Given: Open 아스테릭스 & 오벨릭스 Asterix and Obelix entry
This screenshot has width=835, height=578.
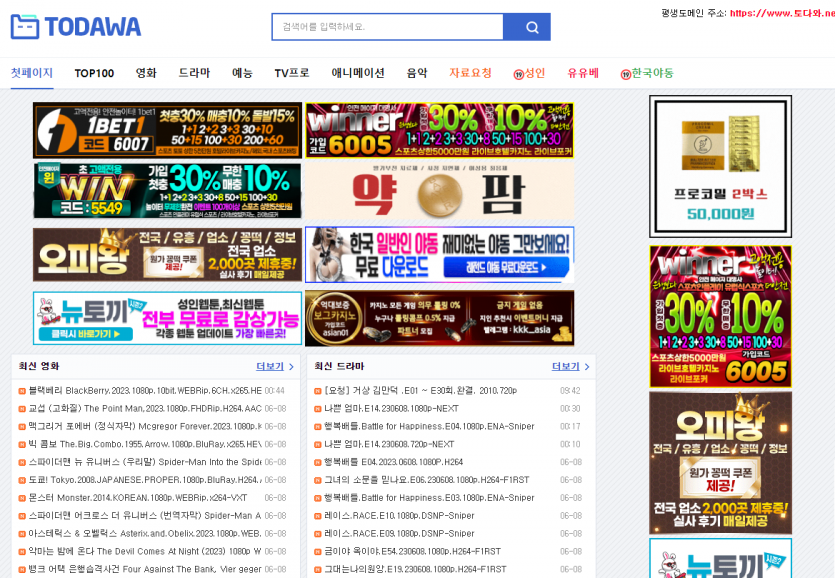Looking at the screenshot, I should 145,533.
